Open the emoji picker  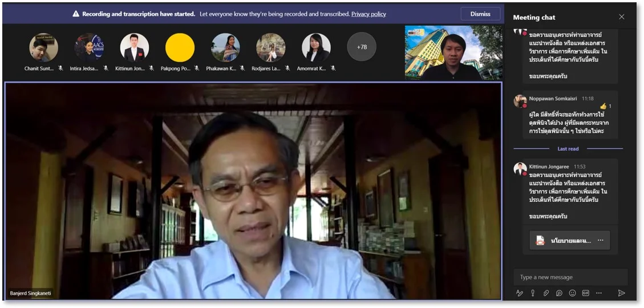point(572,293)
